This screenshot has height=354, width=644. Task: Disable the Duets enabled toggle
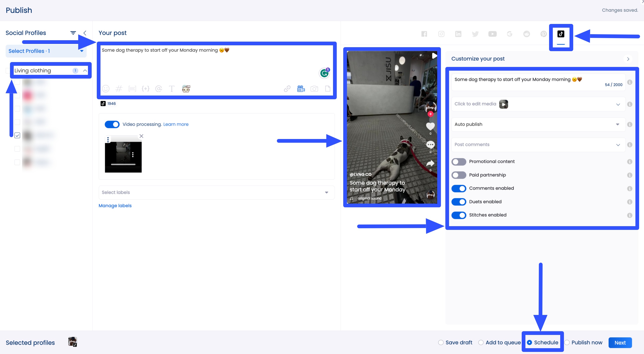click(459, 202)
